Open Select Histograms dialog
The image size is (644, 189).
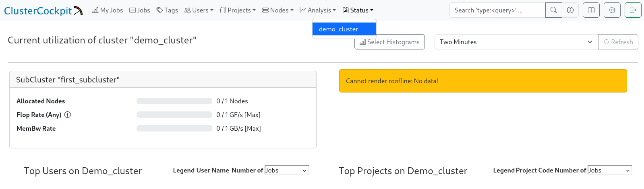click(389, 42)
